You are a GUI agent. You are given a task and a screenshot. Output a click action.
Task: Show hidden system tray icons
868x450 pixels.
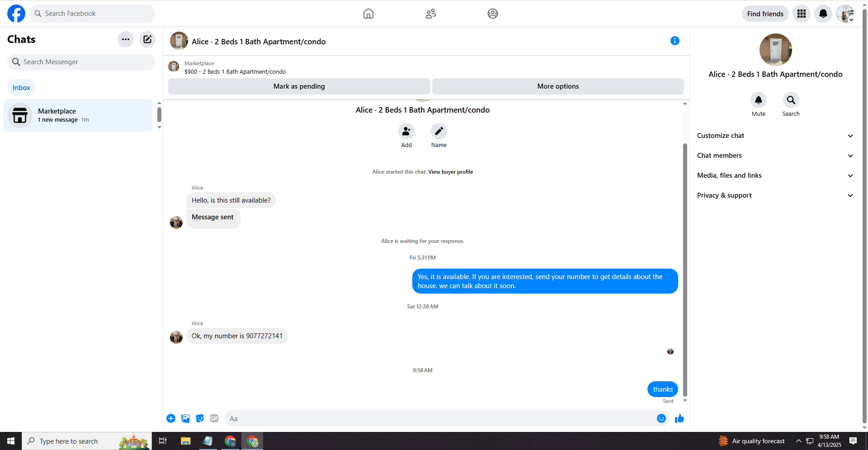tap(799, 441)
